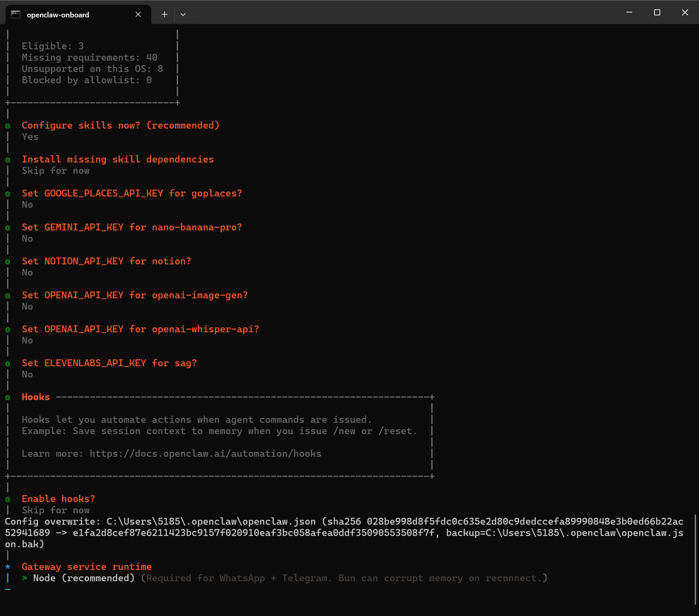Viewport: 699px width, 616px height.
Task: Expand the new tab profile dropdown chevron
Action: pos(183,15)
